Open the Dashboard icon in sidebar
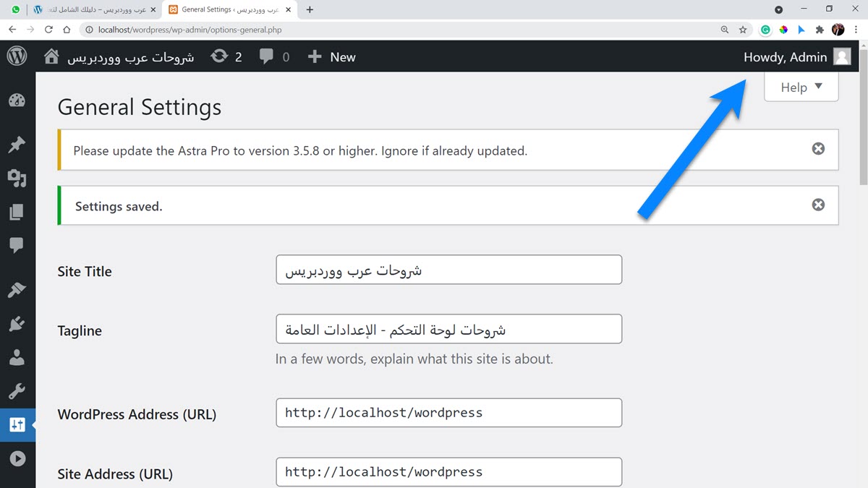 (x=17, y=100)
